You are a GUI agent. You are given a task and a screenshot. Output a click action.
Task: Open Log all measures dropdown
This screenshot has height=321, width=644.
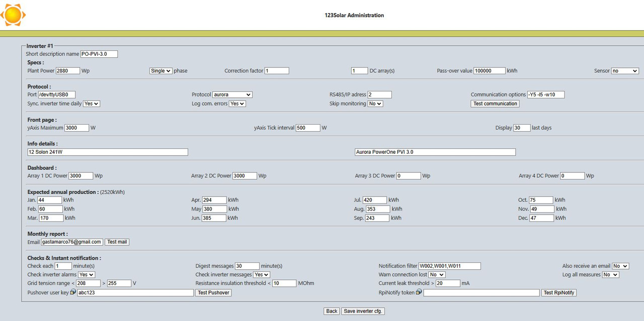point(610,274)
